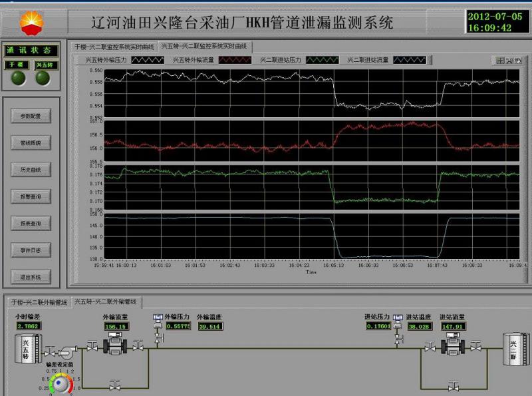Click the red outlet flow curve plot
Viewport: 532px width, 396px height.
(x=311, y=140)
